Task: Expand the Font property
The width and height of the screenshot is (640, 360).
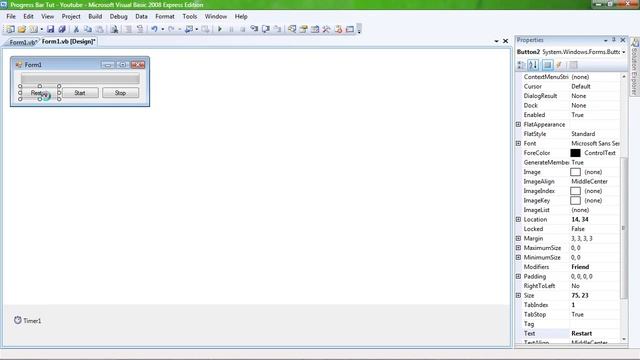Action: coord(518,143)
